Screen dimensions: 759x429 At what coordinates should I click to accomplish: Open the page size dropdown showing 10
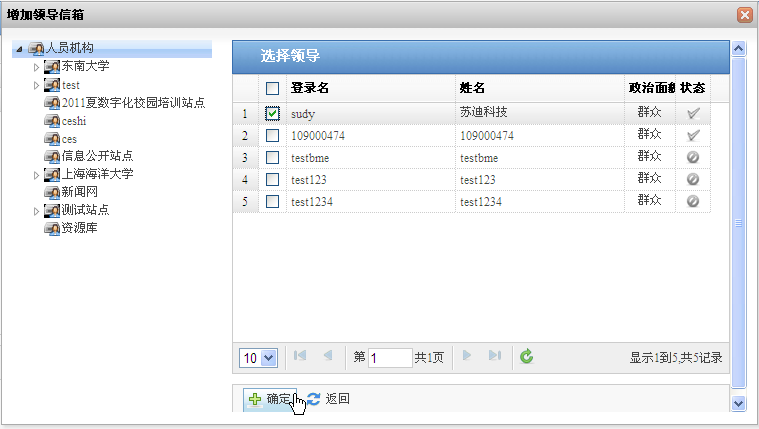click(258, 357)
